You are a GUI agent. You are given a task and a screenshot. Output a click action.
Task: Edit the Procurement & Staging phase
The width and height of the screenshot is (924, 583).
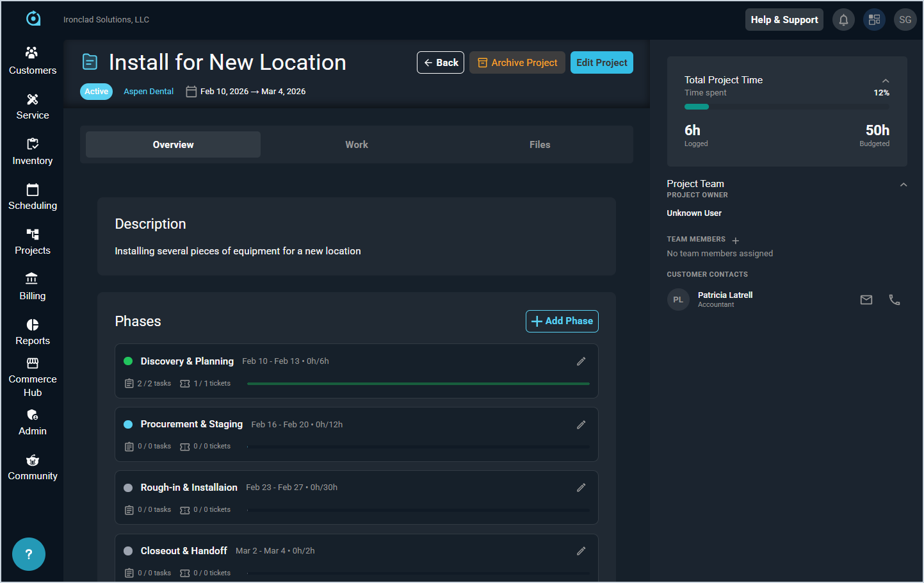[581, 425]
